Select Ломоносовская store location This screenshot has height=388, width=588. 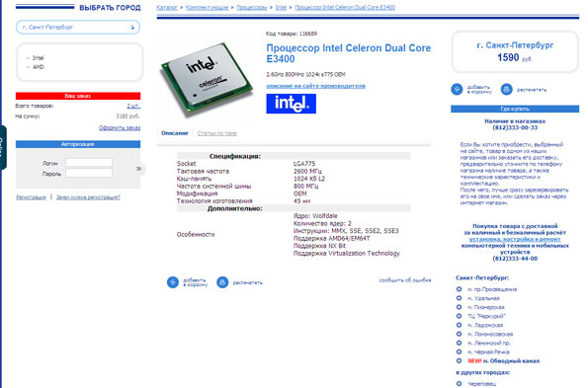point(490,334)
